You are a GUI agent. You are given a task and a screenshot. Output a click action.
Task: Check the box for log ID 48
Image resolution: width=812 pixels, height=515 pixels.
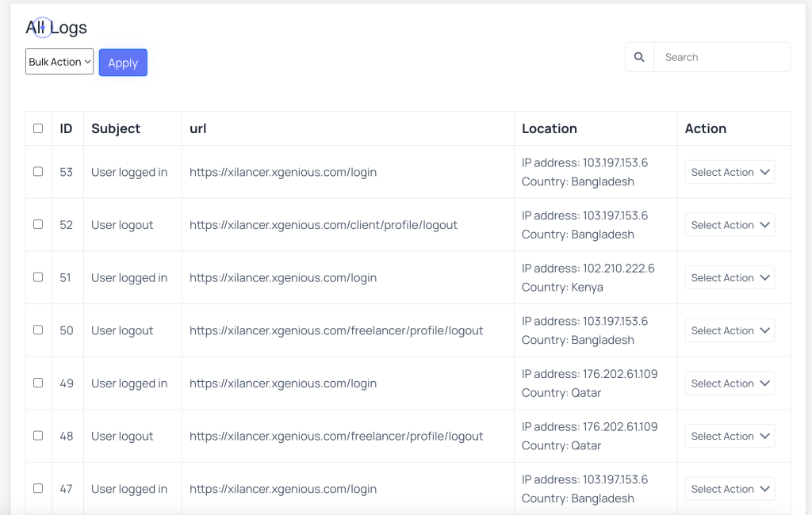(x=38, y=435)
